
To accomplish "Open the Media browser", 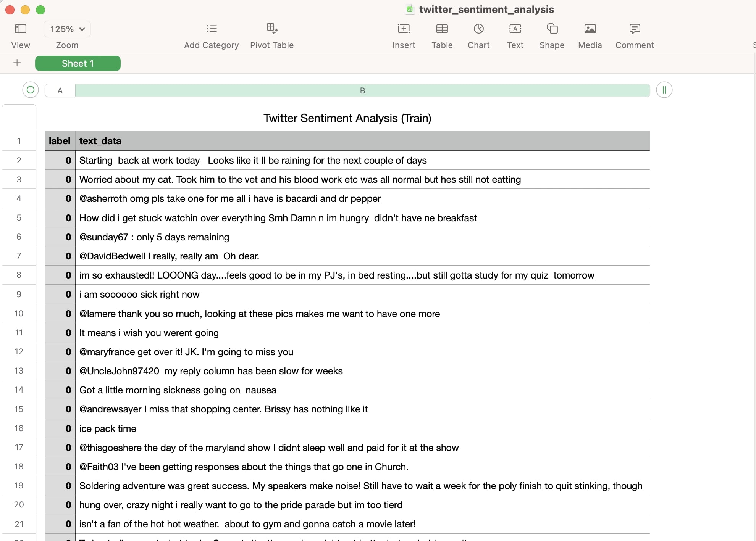I will tap(590, 34).
